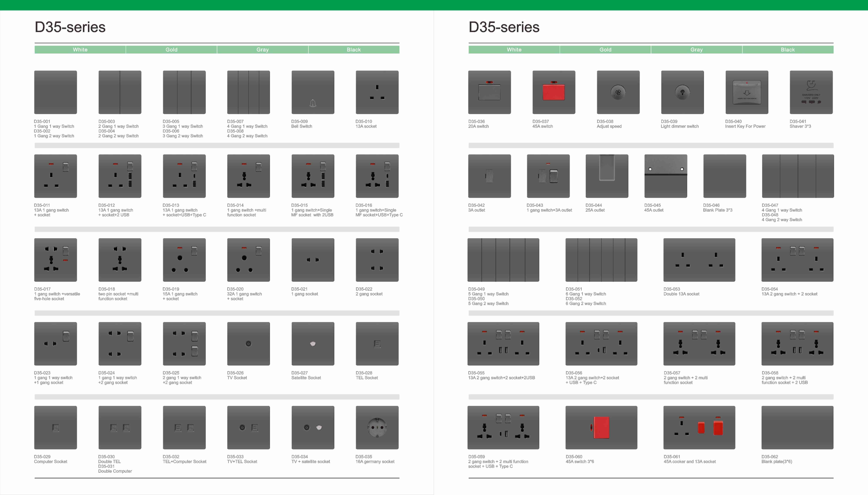The width and height of the screenshot is (868, 495).
Task: Select the Gray color tab on left page
Action: pos(262,50)
